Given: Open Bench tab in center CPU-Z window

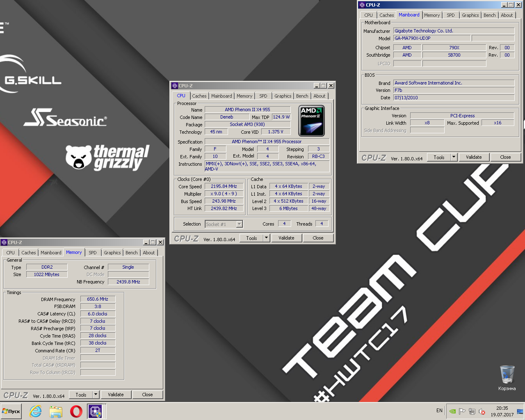Looking at the screenshot, I should point(302,96).
